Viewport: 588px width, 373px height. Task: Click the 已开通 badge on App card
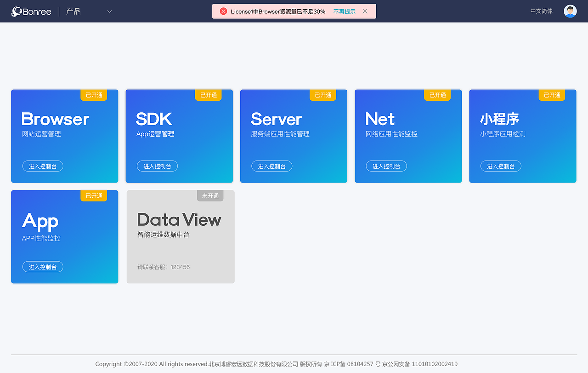(94, 196)
